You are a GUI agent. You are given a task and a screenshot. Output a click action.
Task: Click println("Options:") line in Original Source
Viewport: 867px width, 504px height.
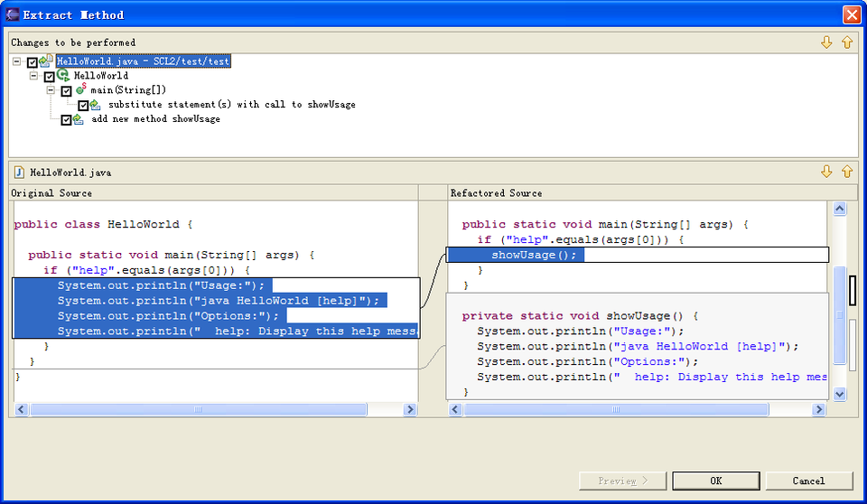click(168, 316)
